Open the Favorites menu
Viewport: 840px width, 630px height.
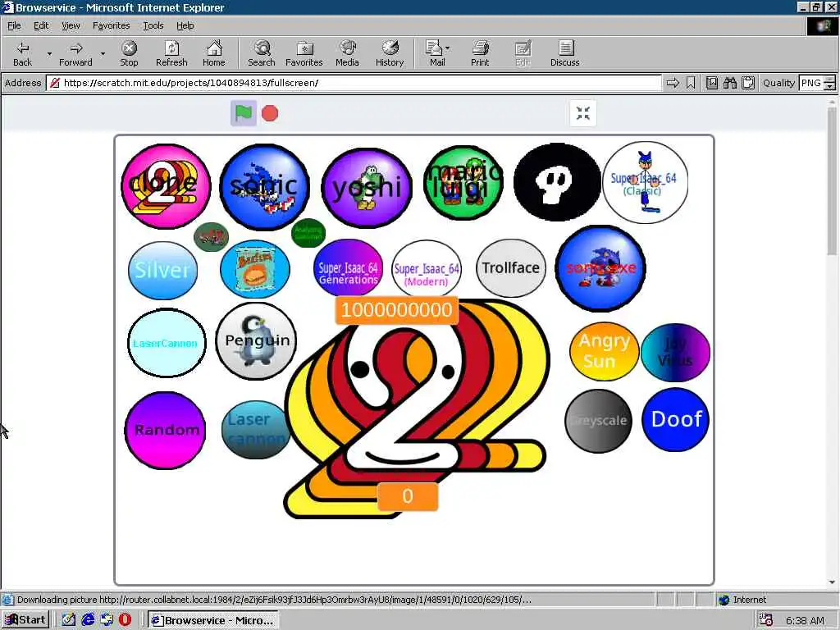112,25
